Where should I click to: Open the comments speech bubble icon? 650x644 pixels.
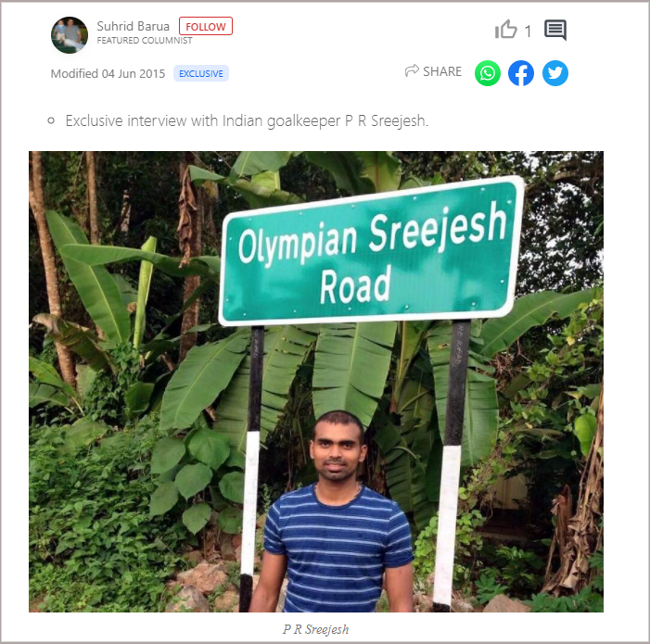point(555,30)
